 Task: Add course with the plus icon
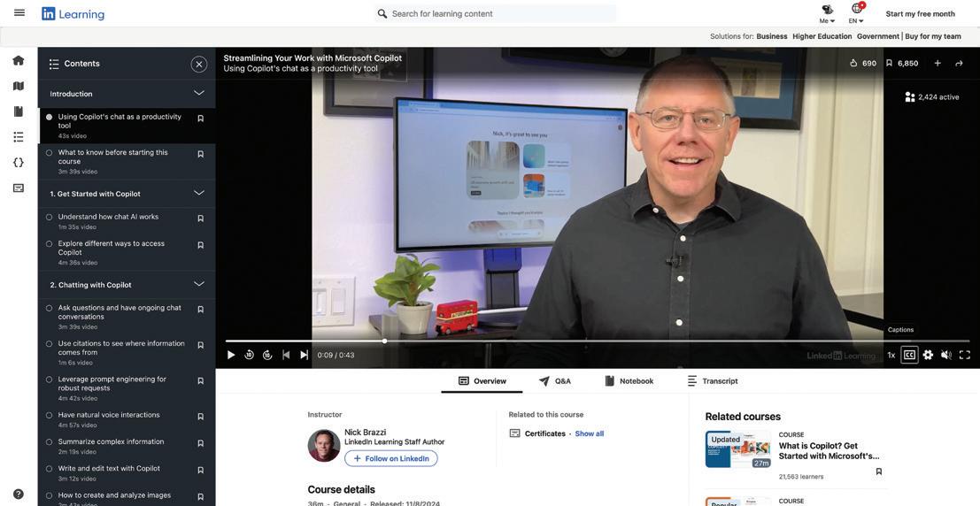938,63
